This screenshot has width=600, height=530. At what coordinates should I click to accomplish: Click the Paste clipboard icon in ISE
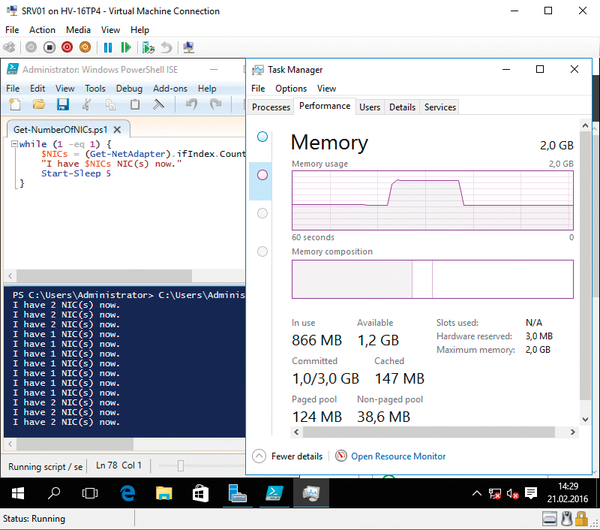[135, 104]
